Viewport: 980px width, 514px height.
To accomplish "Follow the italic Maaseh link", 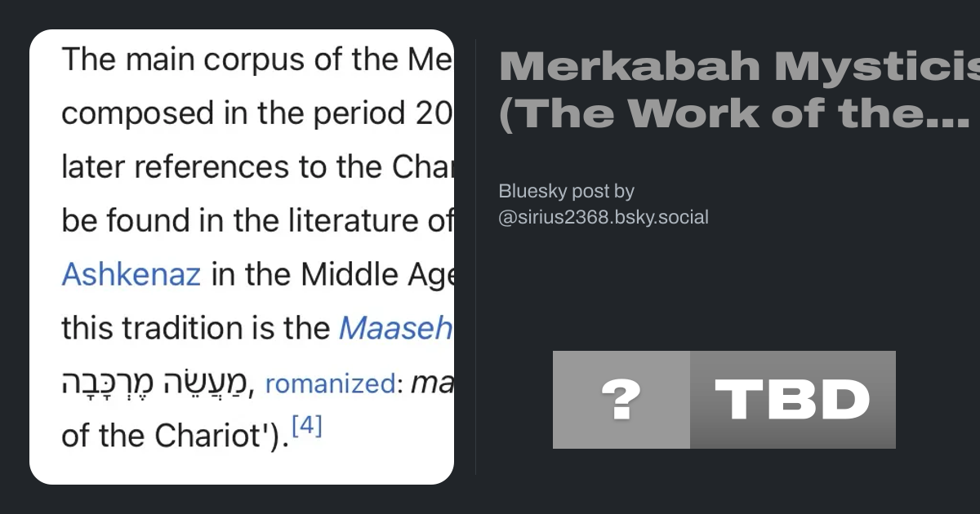I will [395, 328].
